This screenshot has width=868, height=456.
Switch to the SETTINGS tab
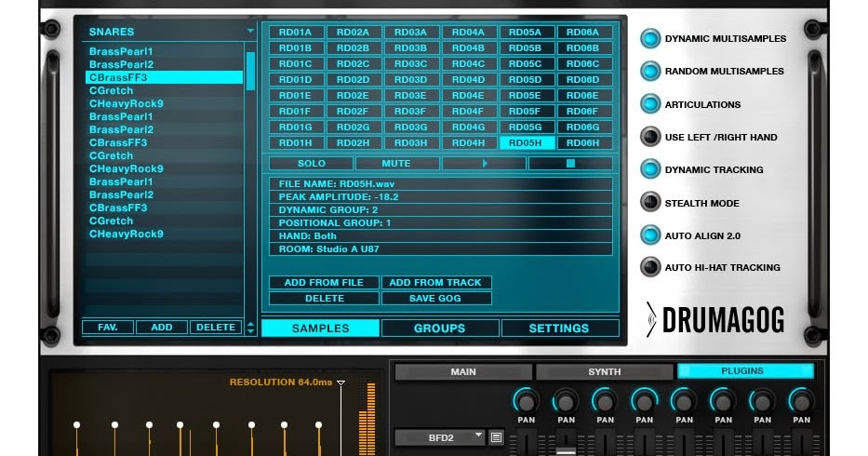[559, 328]
